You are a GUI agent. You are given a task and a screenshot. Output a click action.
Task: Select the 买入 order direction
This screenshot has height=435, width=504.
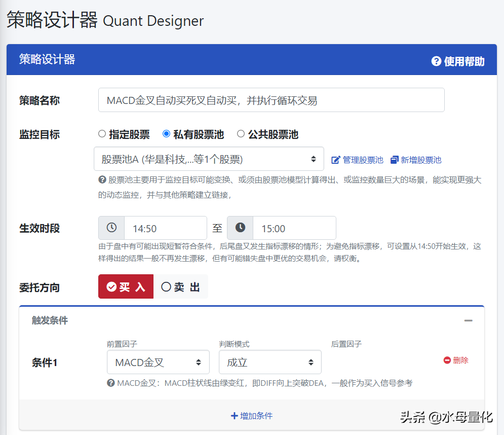coord(126,287)
